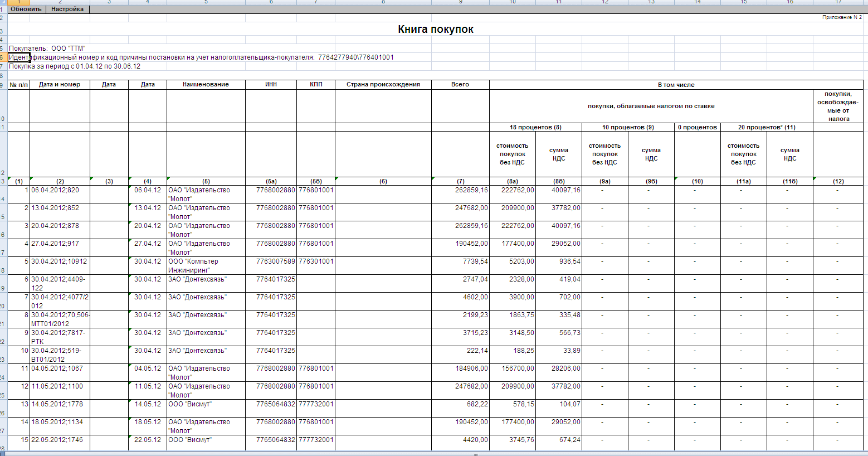Select the "(12)" column label cell
The height and width of the screenshot is (456, 868).
[838, 181]
